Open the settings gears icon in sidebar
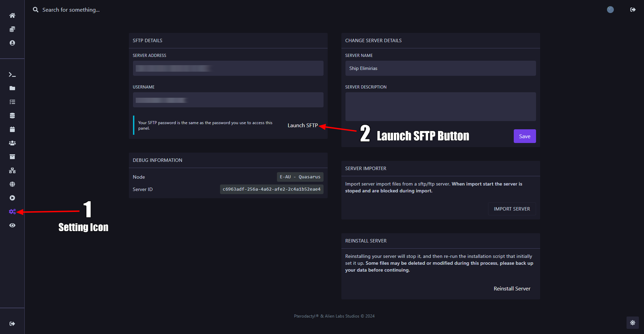This screenshot has height=334, width=644. click(x=12, y=212)
